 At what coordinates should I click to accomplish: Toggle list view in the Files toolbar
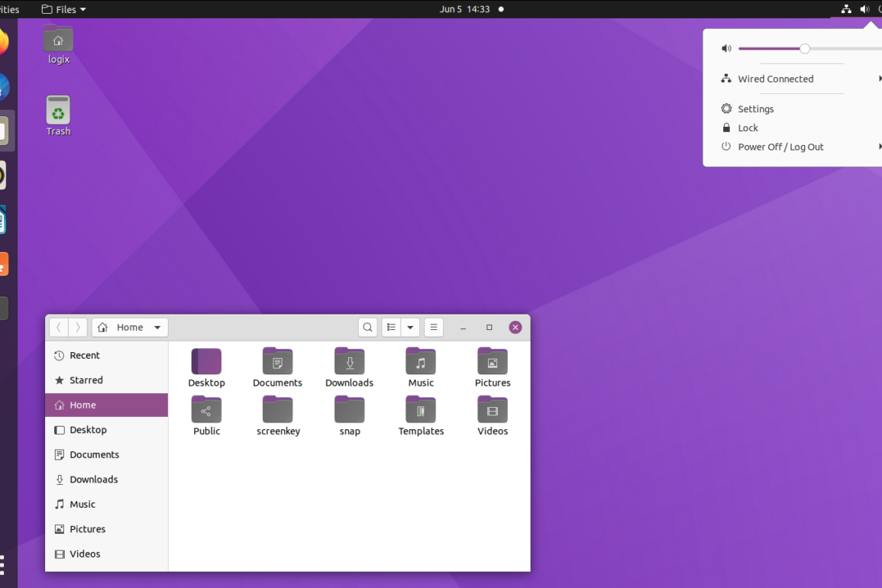[391, 328]
